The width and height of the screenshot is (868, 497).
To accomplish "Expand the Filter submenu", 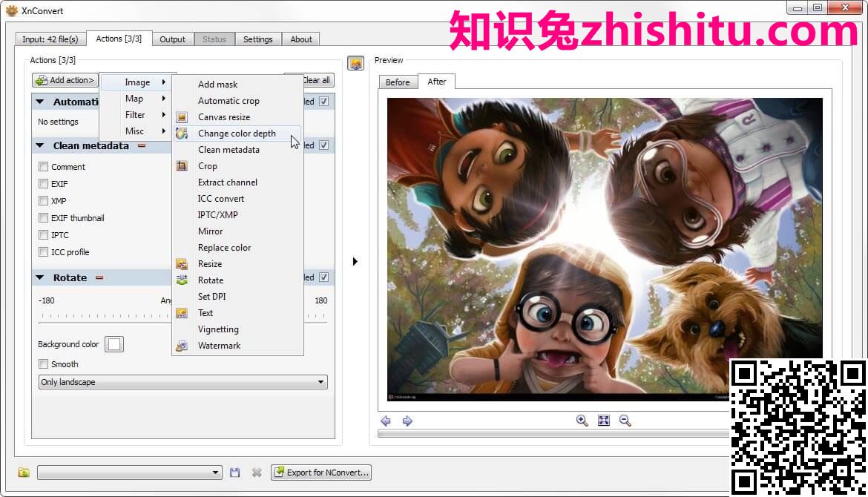I will (137, 114).
